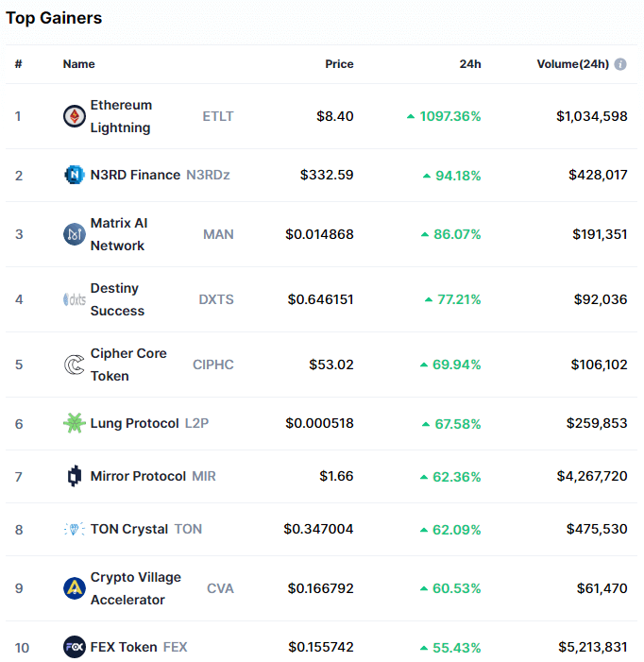Click the $0.646151 price value
The image size is (644, 662).
[x=321, y=299]
